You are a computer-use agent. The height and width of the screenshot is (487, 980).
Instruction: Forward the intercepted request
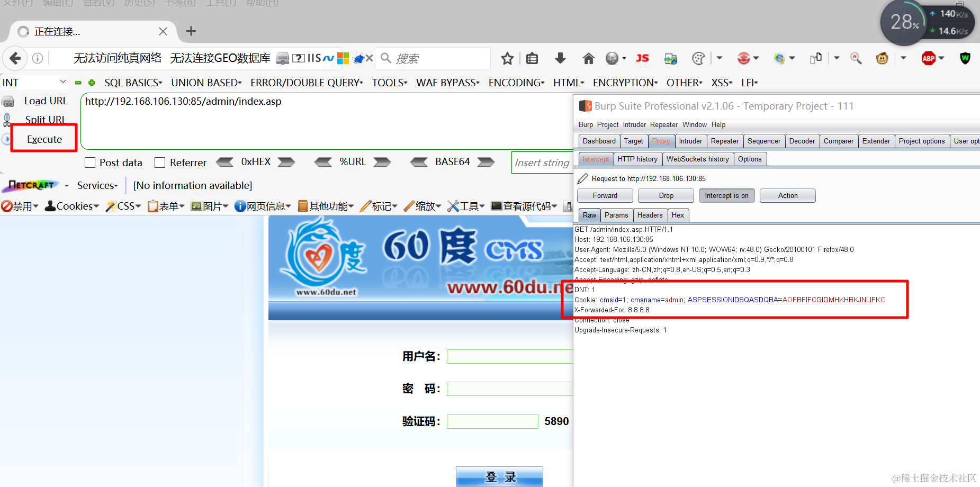point(605,196)
